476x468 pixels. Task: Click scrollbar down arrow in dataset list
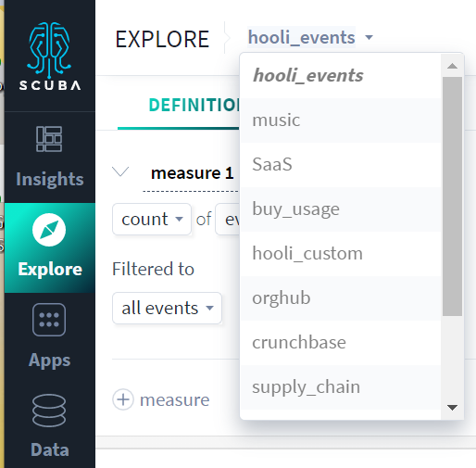click(x=452, y=408)
